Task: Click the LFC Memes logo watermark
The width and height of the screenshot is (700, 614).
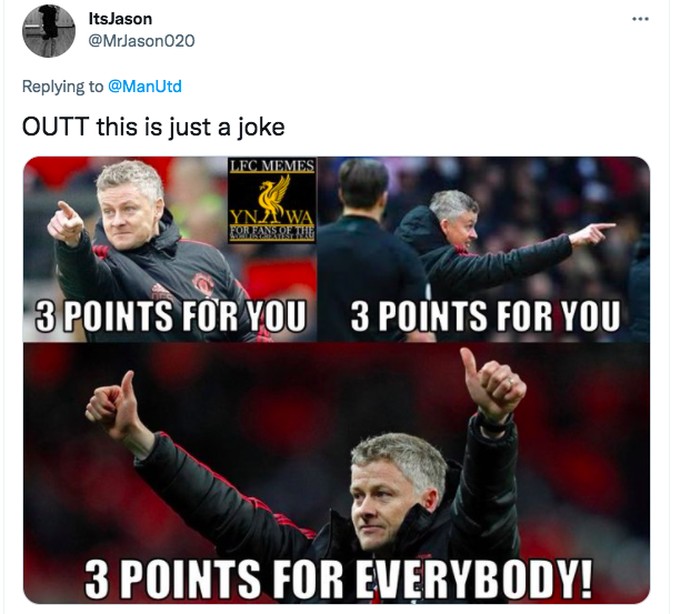Action: (271, 200)
